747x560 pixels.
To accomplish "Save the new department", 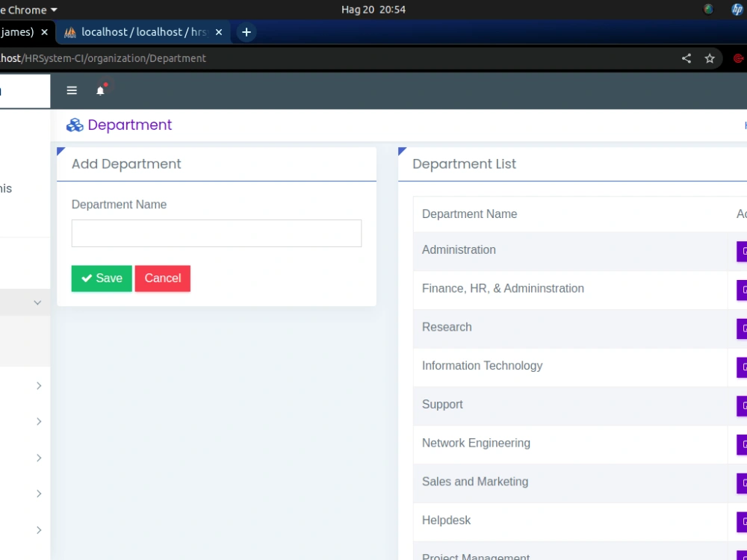I will click(102, 278).
